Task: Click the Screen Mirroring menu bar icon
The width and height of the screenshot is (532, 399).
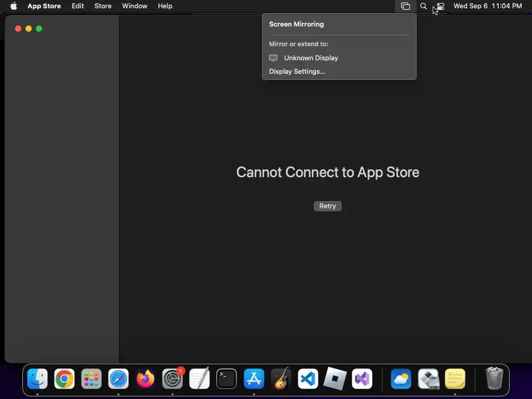Action: (405, 6)
